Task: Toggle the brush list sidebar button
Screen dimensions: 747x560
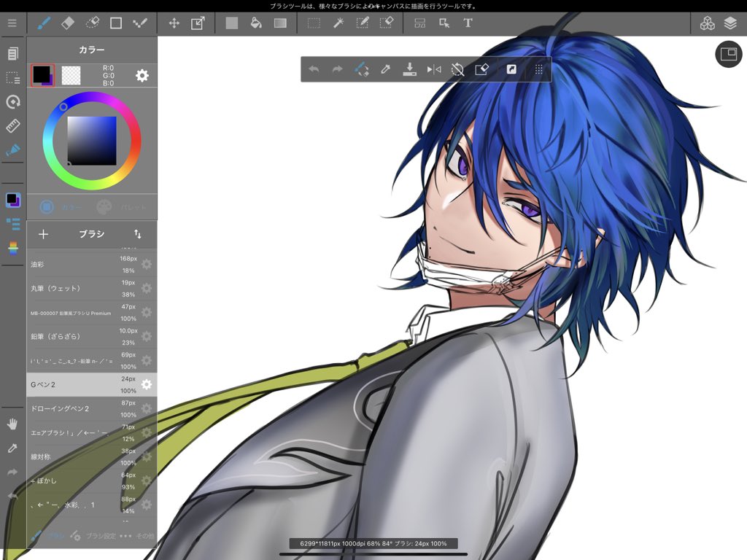Action: click(13, 224)
